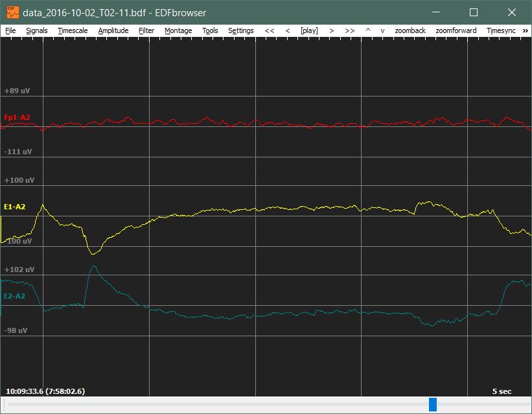Click the blue file position slider handle

click(x=433, y=404)
